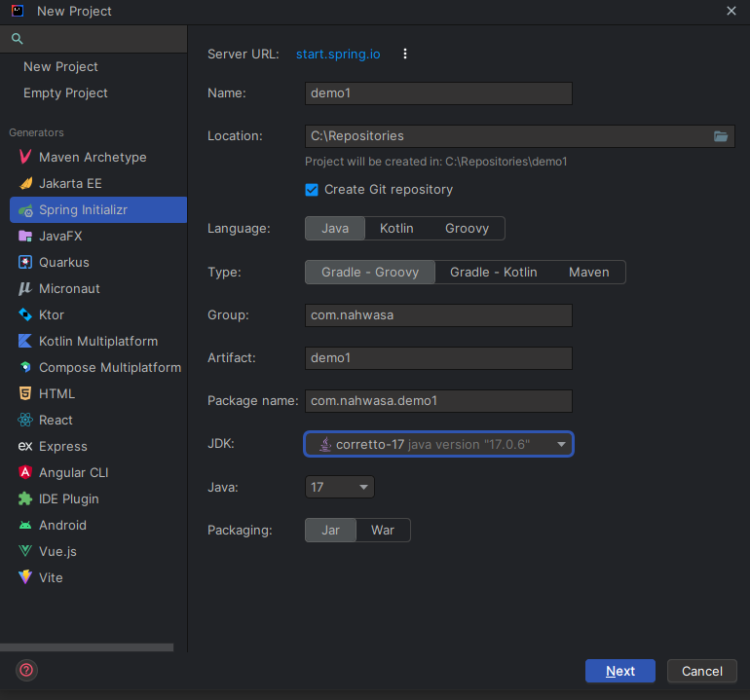Choose Gradle - Kotlin build type
750x700 pixels.
(x=493, y=272)
